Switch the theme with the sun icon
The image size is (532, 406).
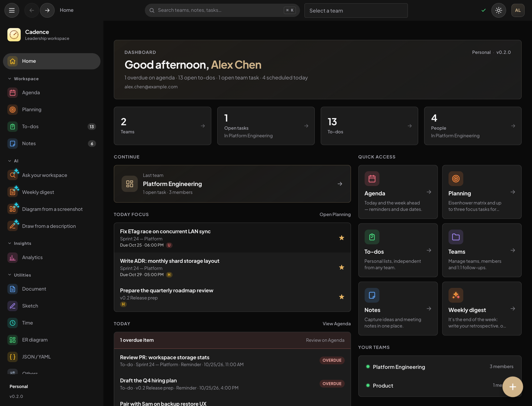tap(499, 10)
